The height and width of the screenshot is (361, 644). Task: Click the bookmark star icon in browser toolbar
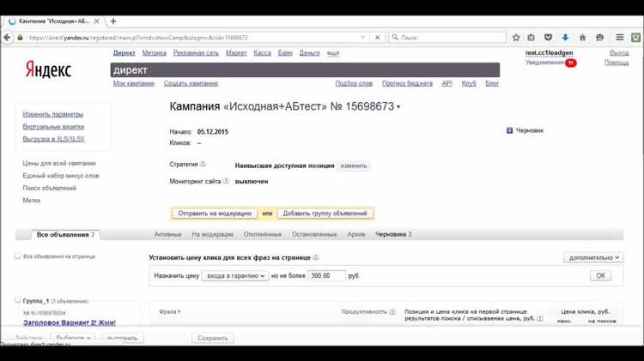point(516,38)
